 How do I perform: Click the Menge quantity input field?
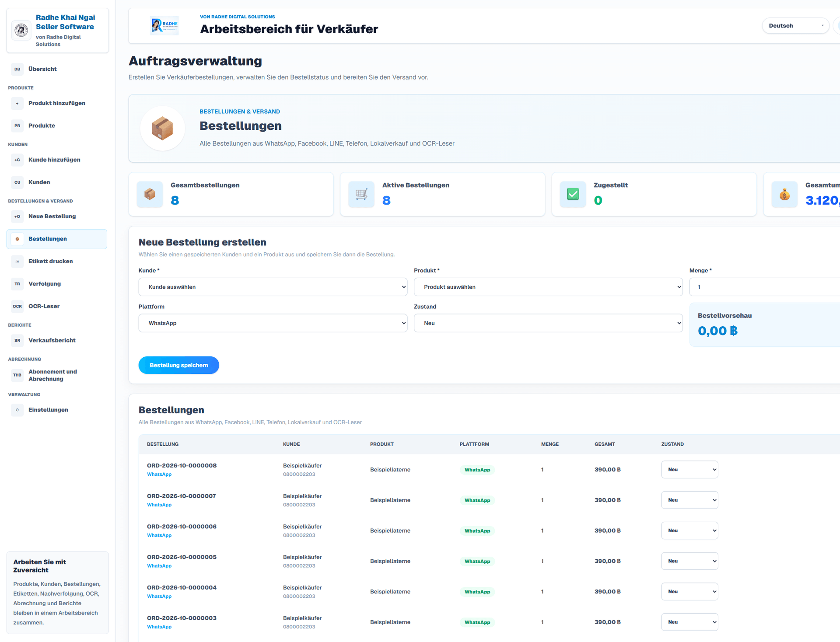[765, 287]
